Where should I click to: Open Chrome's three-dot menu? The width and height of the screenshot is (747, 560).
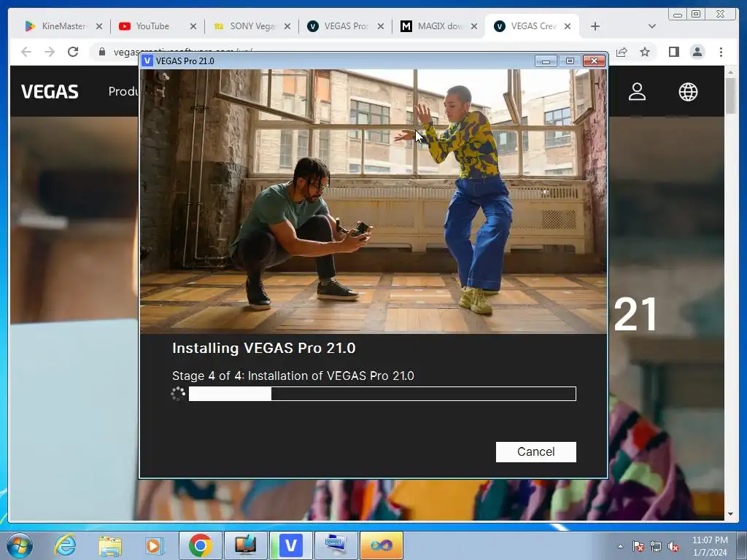coord(721,52)
